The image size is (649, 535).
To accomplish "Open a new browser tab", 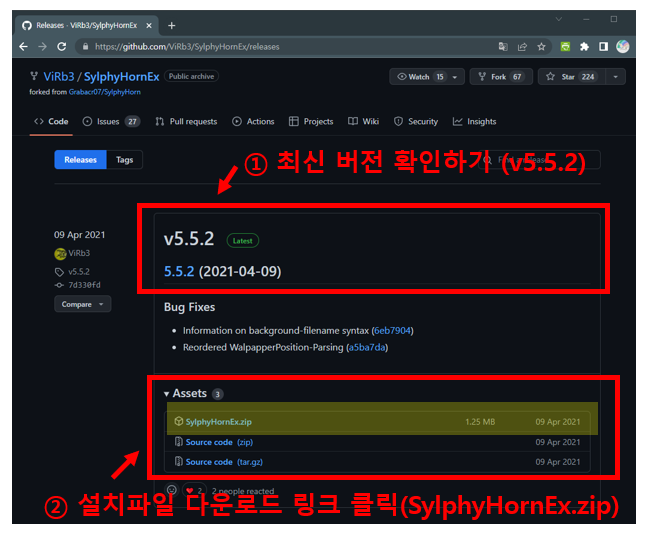I will pyautogui.click(x=171, y=26).
